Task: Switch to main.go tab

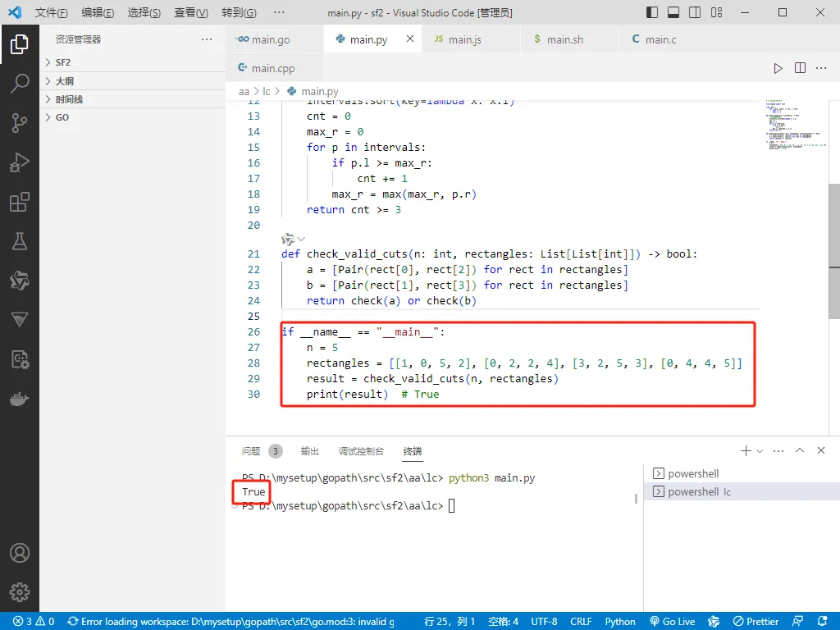Action: (274, 39)
